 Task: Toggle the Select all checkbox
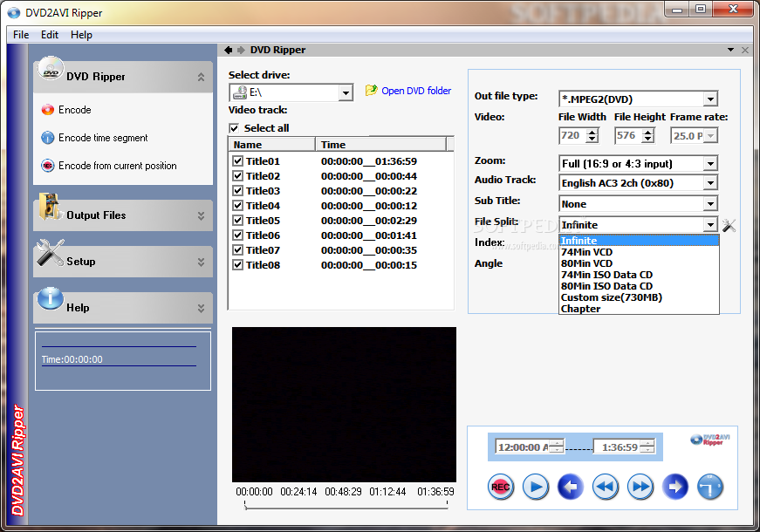(234, 128)
